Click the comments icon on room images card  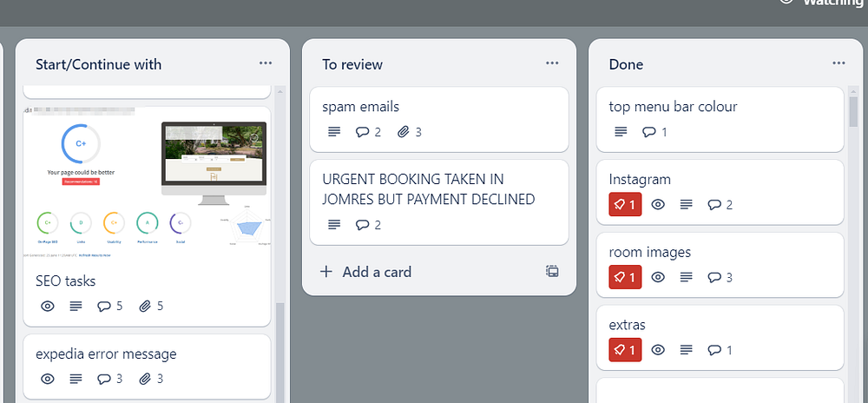coord(714,277)
